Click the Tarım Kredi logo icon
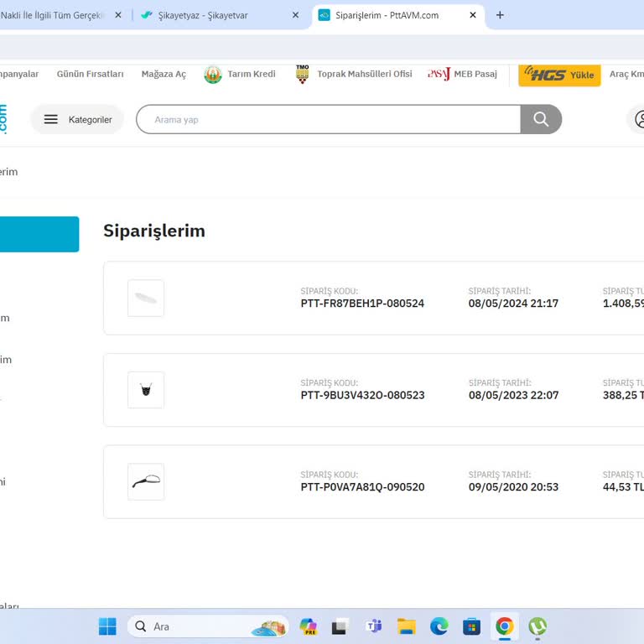 [213, 75]
